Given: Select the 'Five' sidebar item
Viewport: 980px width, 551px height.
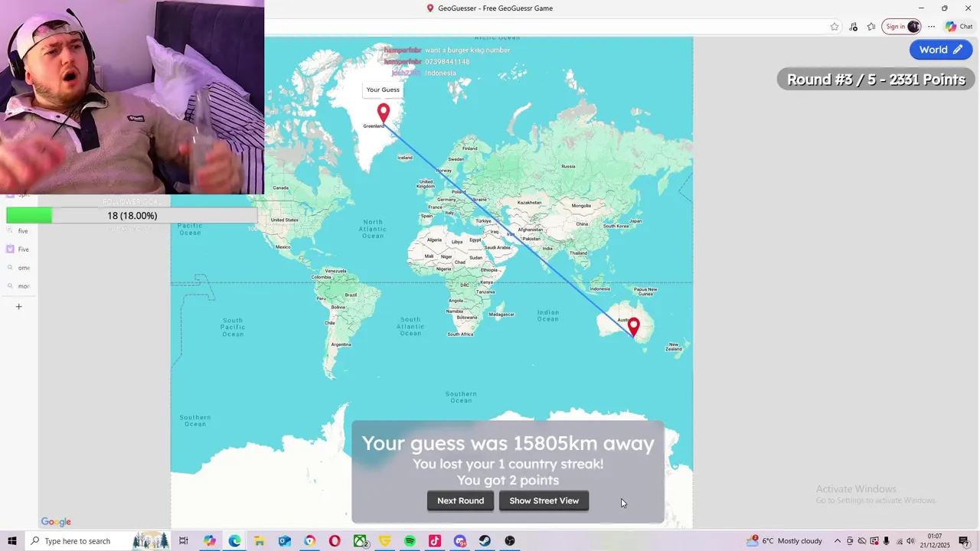Looking at the screenshot, I should 18,249.
